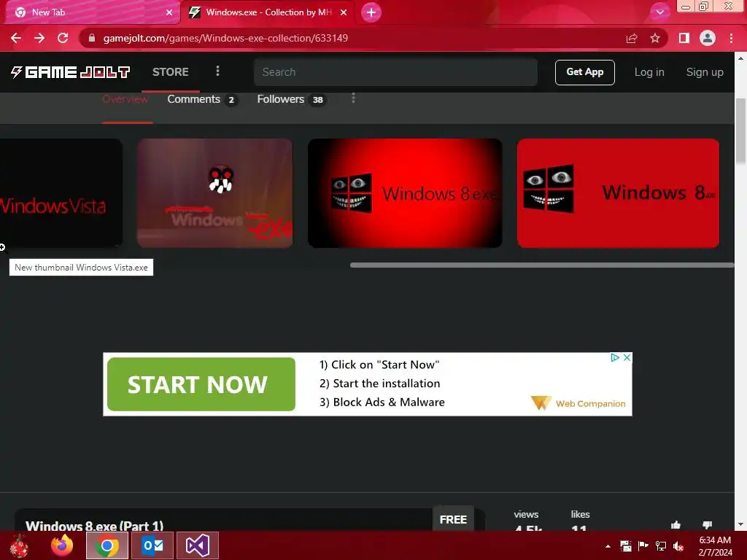This screenshot has width=747, height=560.
Task: Share this page via share icon
Action: pos(632,38)
